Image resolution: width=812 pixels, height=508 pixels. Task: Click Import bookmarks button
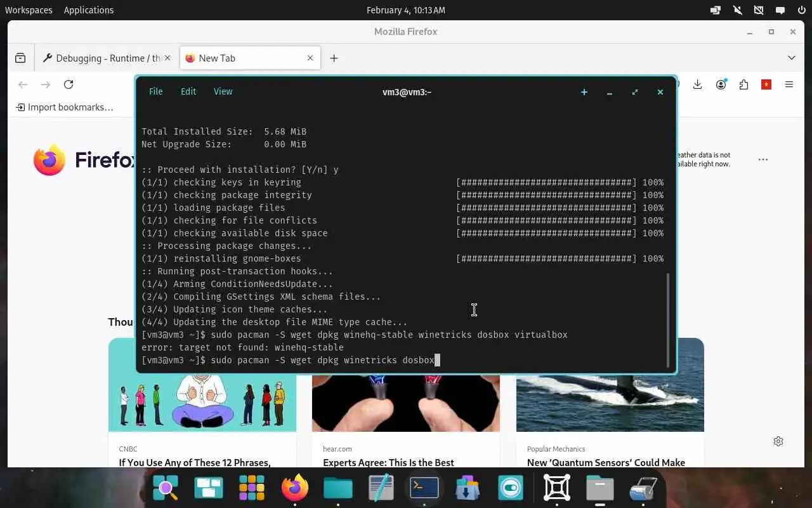[65, 107]
